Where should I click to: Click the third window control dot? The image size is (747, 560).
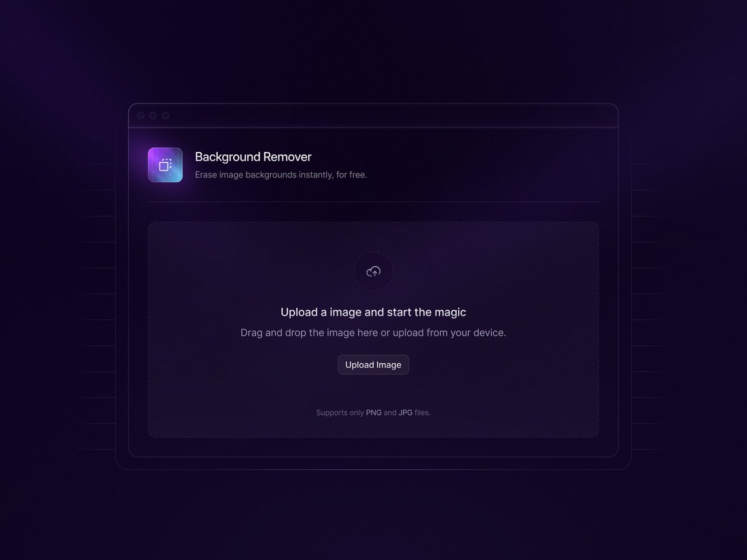[x=165, y=115]
